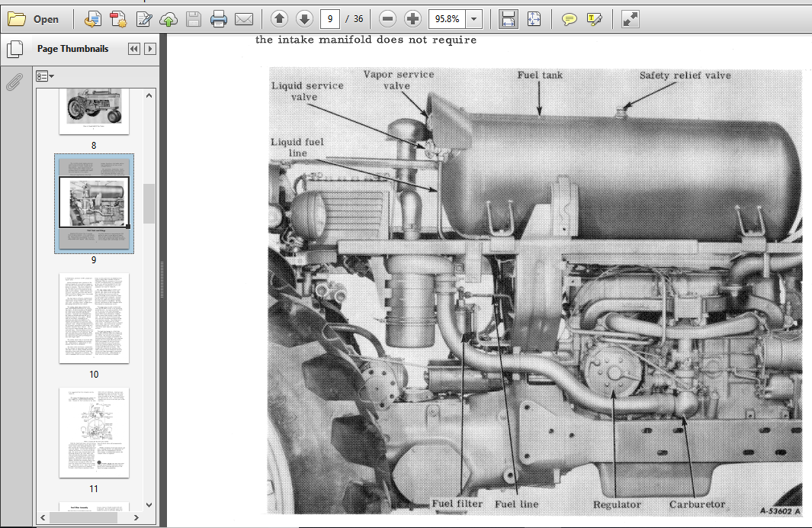Click the Open folder icon
Image resolution: width=812 pixels, height=528 pixels.
pyautogui.click(x=17, y=19)
